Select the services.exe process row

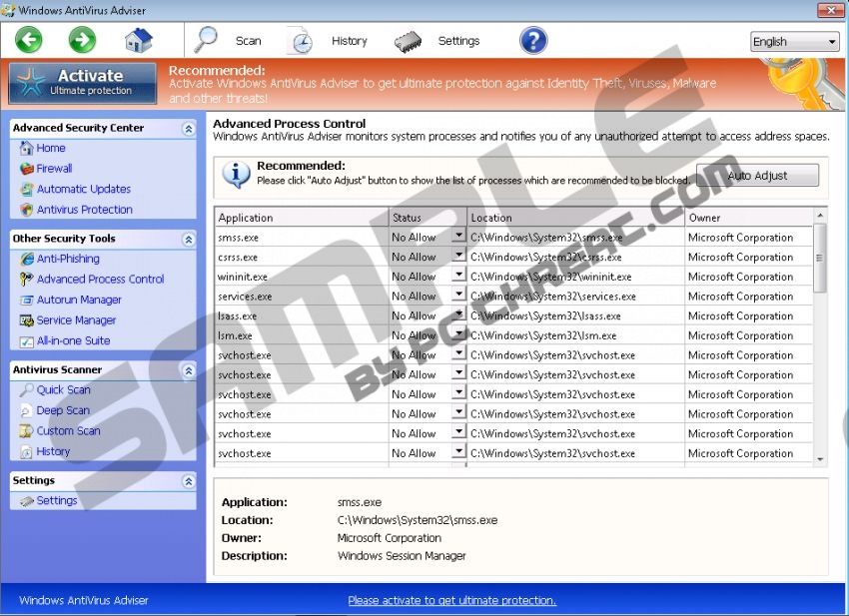513,296
